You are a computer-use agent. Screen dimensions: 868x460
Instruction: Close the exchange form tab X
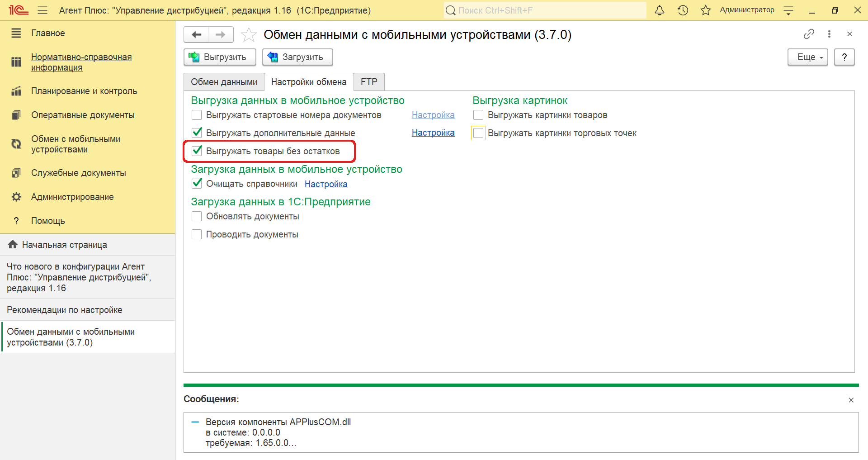pyautogui.click(x=849, y=34)
